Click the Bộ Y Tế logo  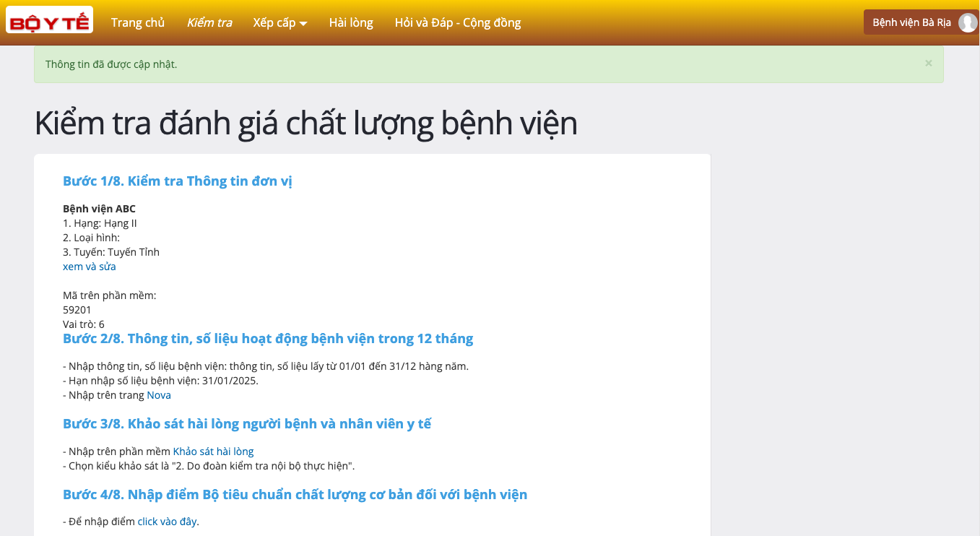49,21
